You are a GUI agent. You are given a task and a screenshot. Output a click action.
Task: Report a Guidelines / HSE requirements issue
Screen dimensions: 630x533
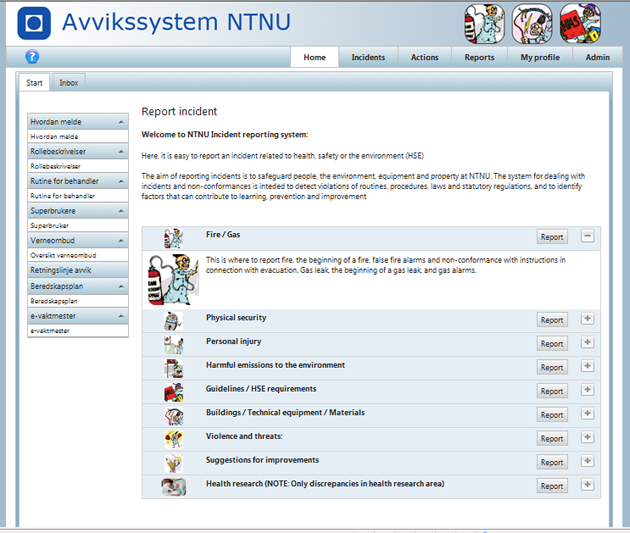click(552, 391)
